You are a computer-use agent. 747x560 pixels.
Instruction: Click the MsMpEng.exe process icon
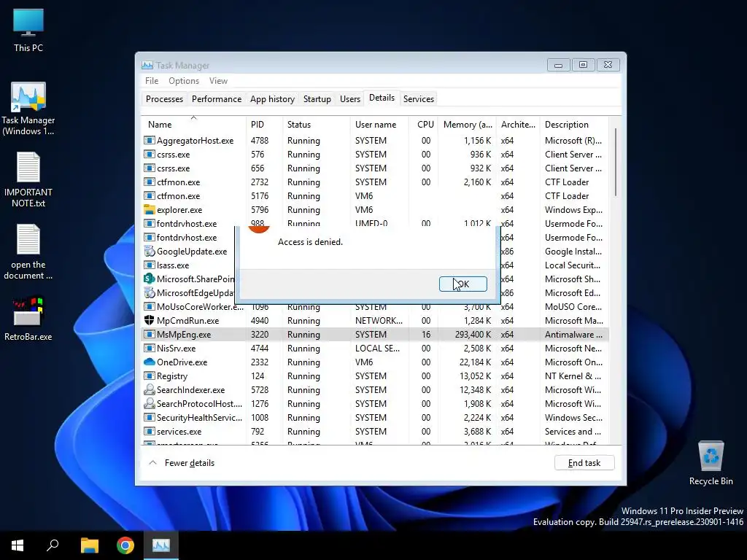click(x=149, y=334)
